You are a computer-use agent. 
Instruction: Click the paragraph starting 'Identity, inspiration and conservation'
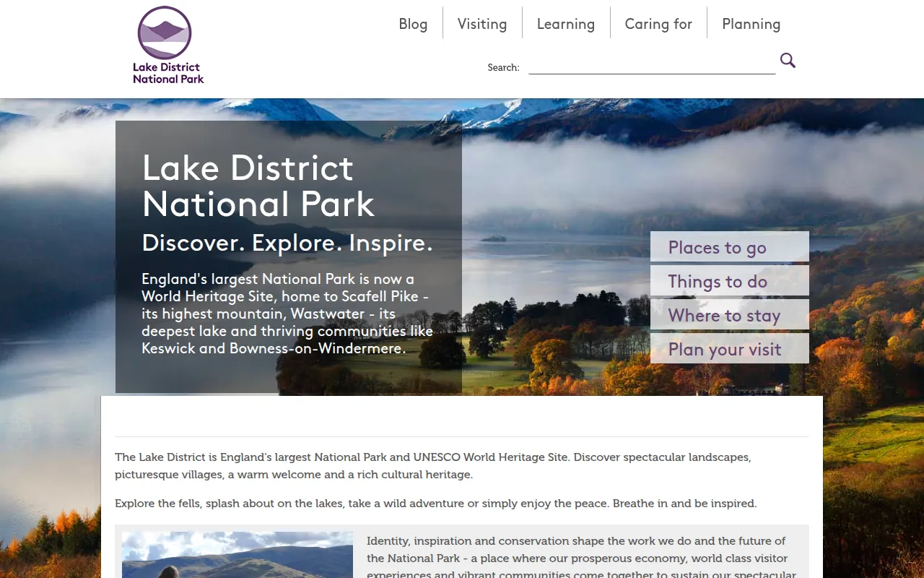580,558
